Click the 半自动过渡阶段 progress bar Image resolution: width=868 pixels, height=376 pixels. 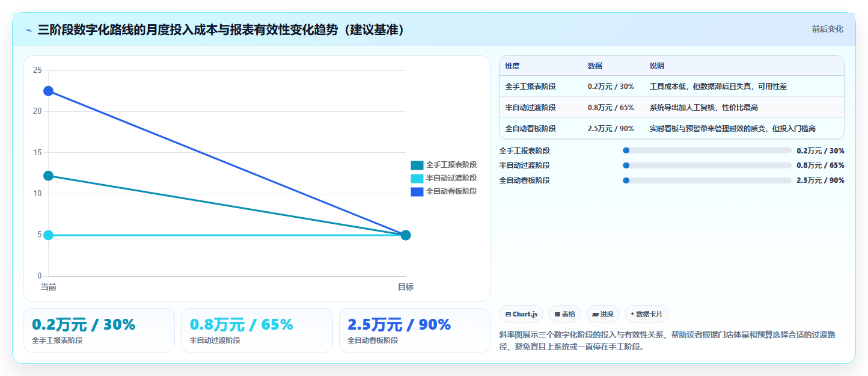(x=707, y=165)
